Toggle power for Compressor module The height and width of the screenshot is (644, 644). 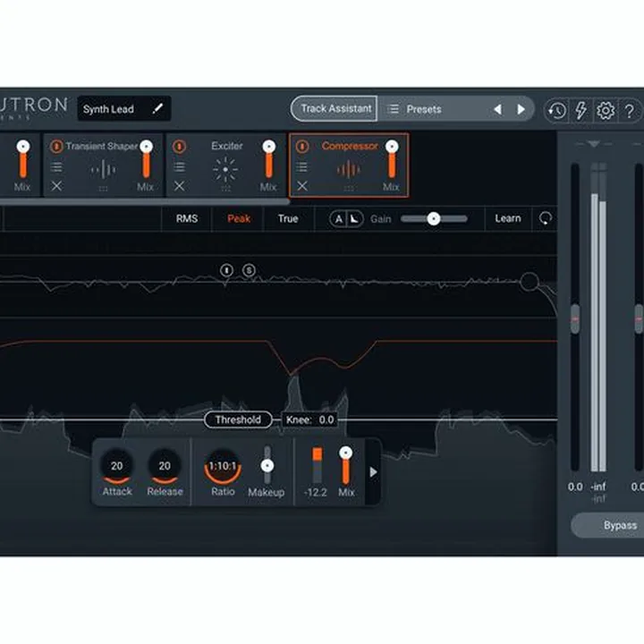(302, 146)
